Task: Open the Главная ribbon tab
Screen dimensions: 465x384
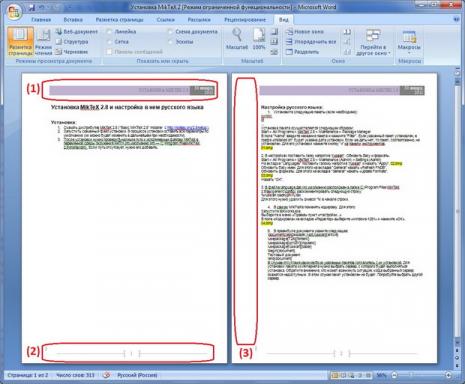Action: pos(41,20)
